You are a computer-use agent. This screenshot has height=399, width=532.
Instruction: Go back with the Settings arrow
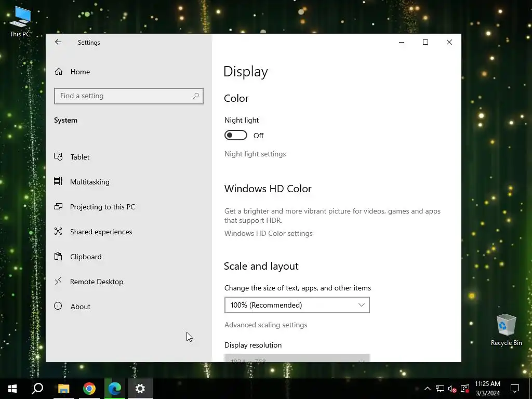click(x=58, y=42)
